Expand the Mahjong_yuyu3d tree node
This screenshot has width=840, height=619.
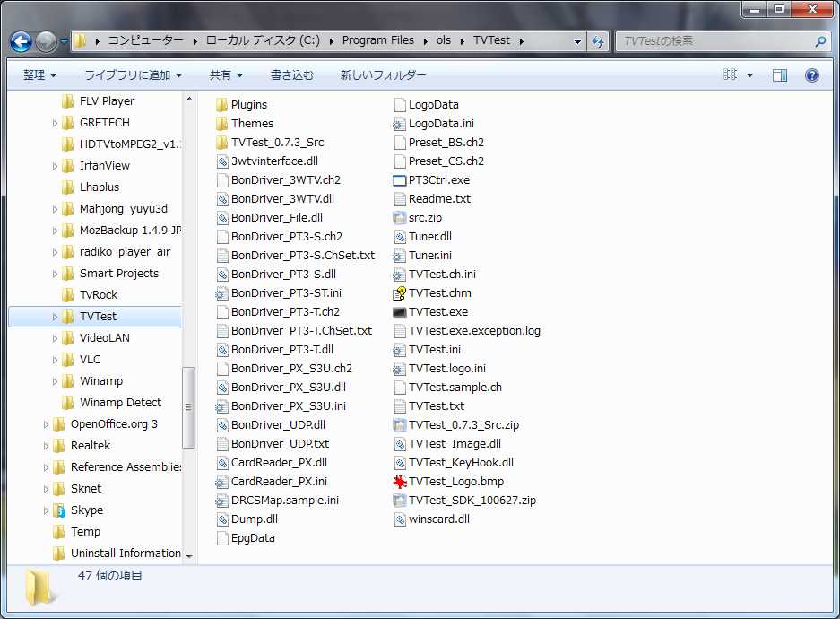tap(54, 209)
